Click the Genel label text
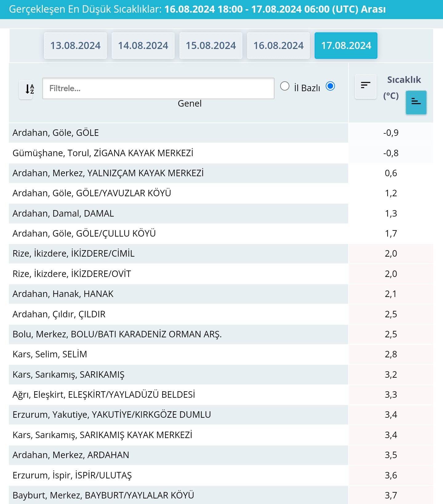This screenshot has height=504, width=443. click(x=190, y=104)
